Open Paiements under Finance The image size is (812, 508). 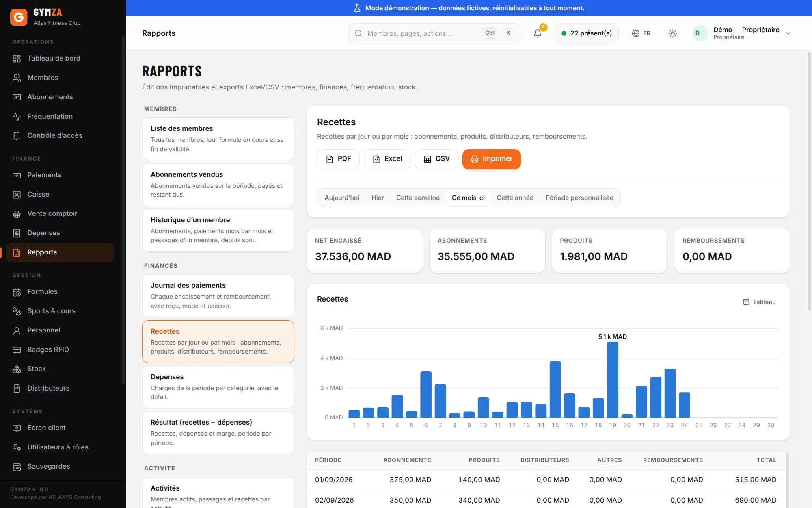point(60,175)
